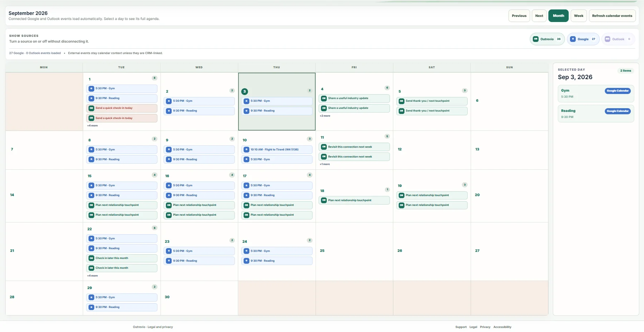The image size is (644, 332).
Task: Open the Legal footer link
Action: point(473,327)
